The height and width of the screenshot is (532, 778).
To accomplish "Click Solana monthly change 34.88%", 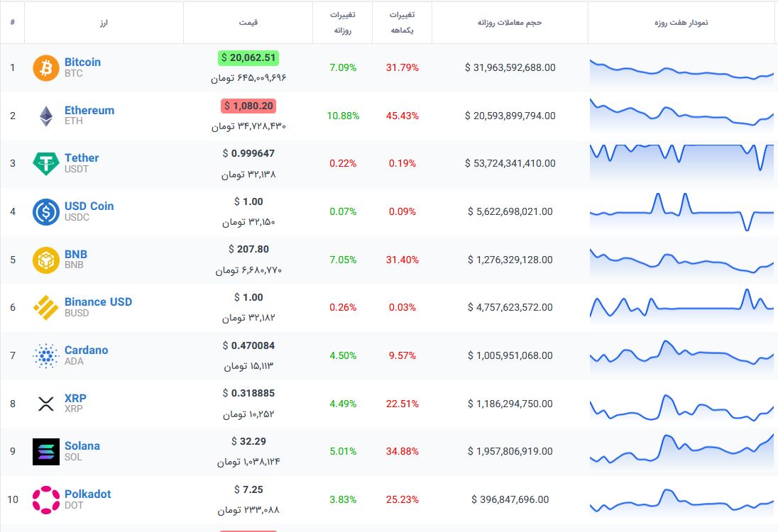I will coord(402,451).
